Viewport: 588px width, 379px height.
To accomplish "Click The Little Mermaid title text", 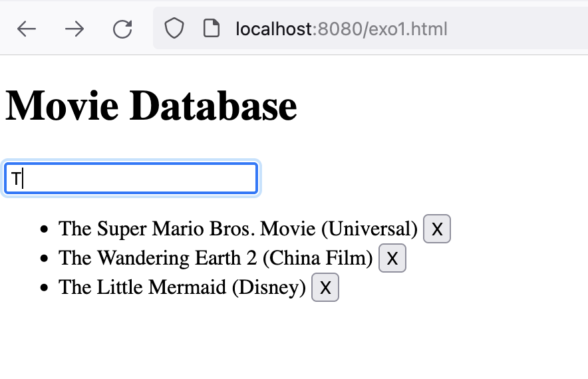I will pyautogui.click(x=143, y=287).
